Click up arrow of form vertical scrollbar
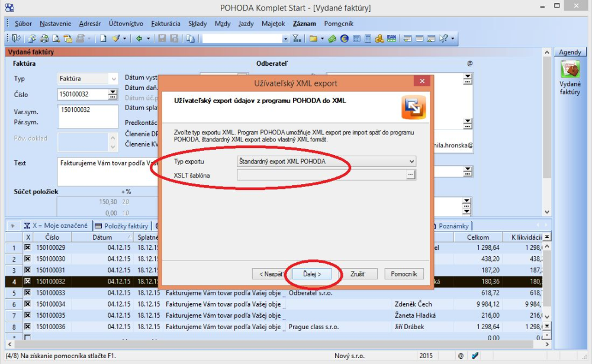 pyautogui.click(x=546, y=52)
